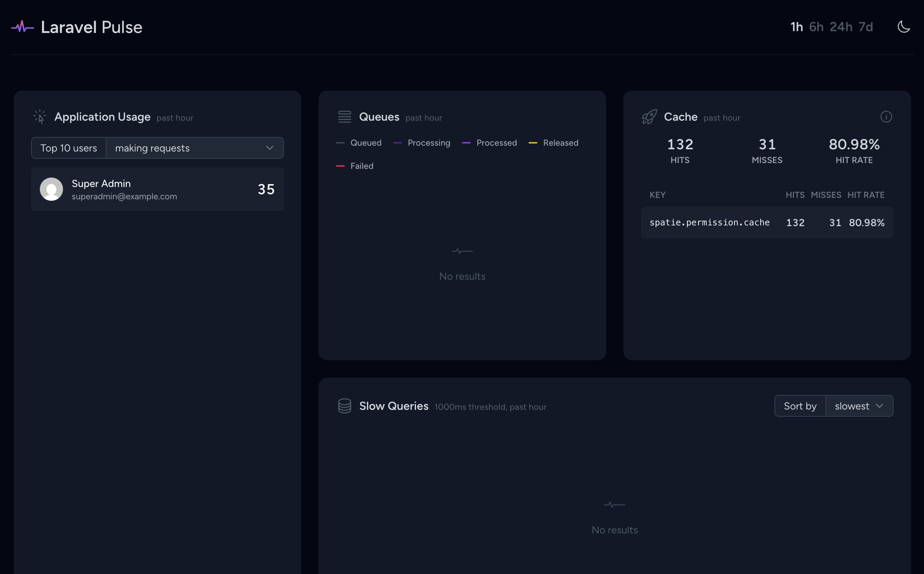Click the Released yellow legend entry

pyautogui.click(x=553, y=143)
